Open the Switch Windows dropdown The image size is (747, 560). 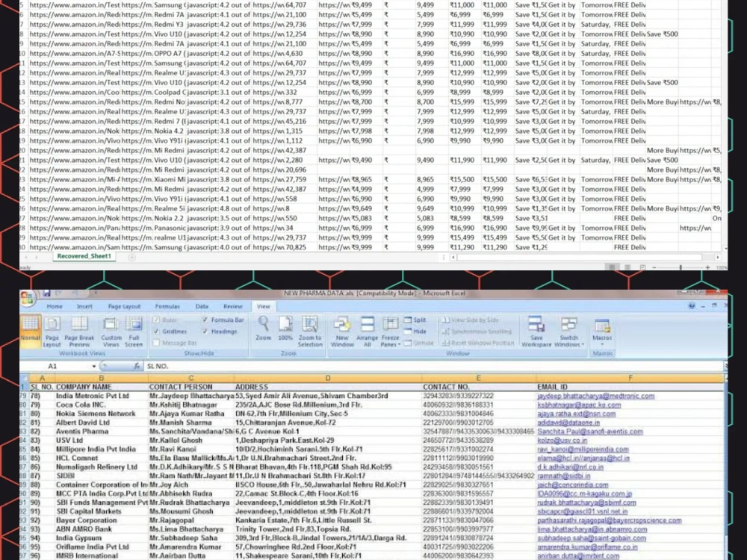point(568,331)
